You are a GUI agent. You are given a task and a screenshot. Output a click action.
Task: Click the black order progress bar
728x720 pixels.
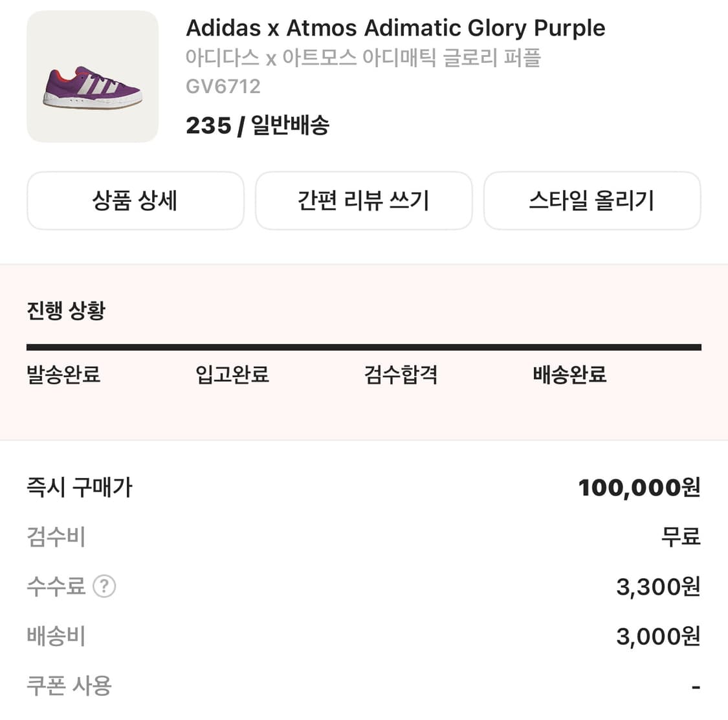pyautogui.click(x=364, y=347)
